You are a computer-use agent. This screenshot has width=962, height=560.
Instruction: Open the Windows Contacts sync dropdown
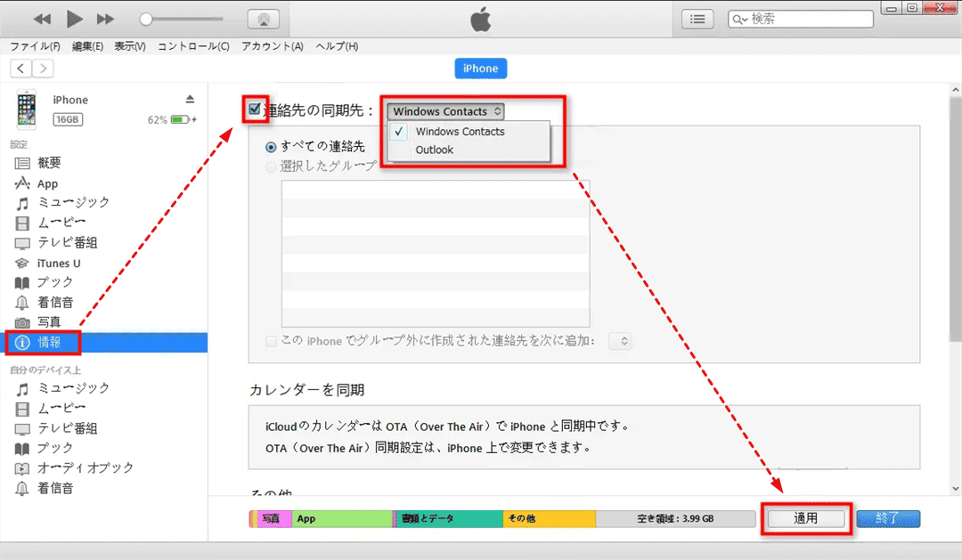click(x=445, y=111)
